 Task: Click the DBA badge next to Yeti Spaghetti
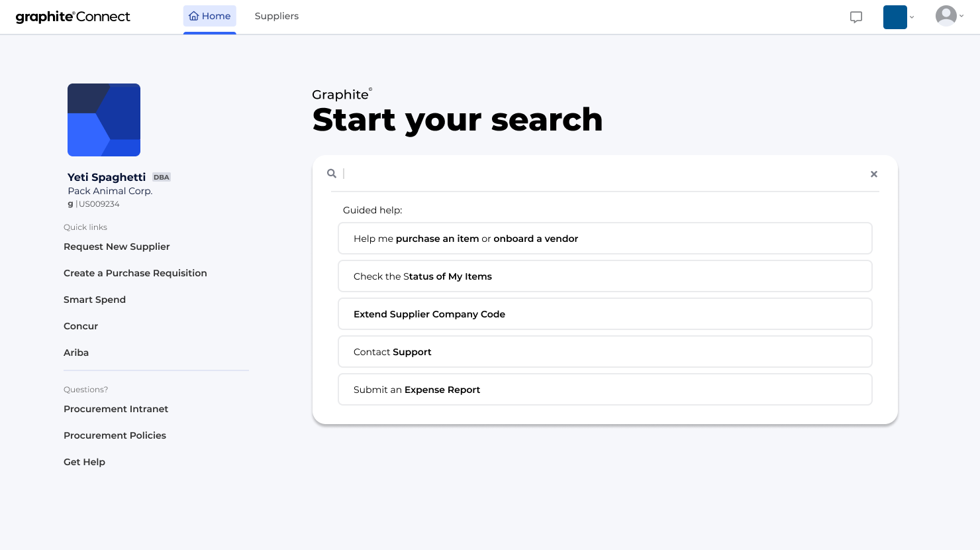coord(161,177)
